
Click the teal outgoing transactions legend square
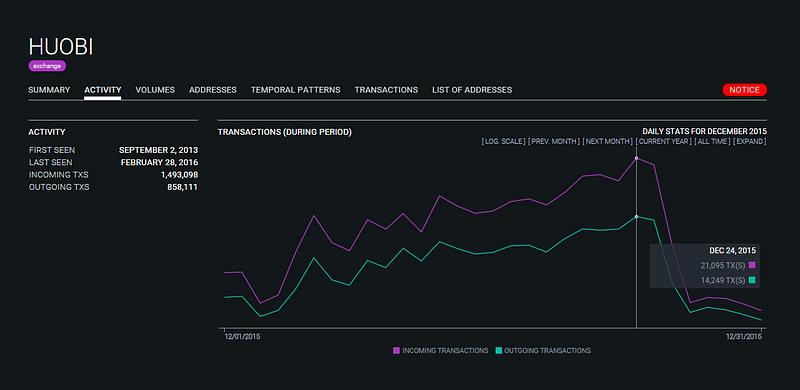point(499,351)
